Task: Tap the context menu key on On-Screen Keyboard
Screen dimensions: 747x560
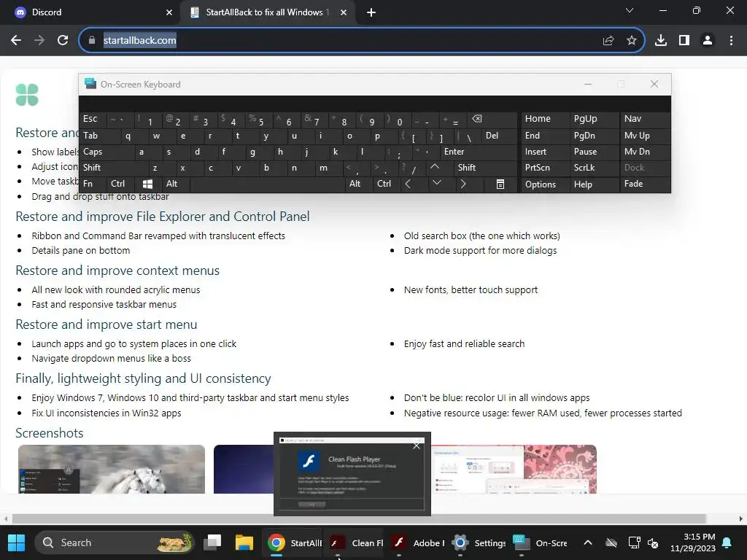Action: pyautogui.click(x=500, y=184)
